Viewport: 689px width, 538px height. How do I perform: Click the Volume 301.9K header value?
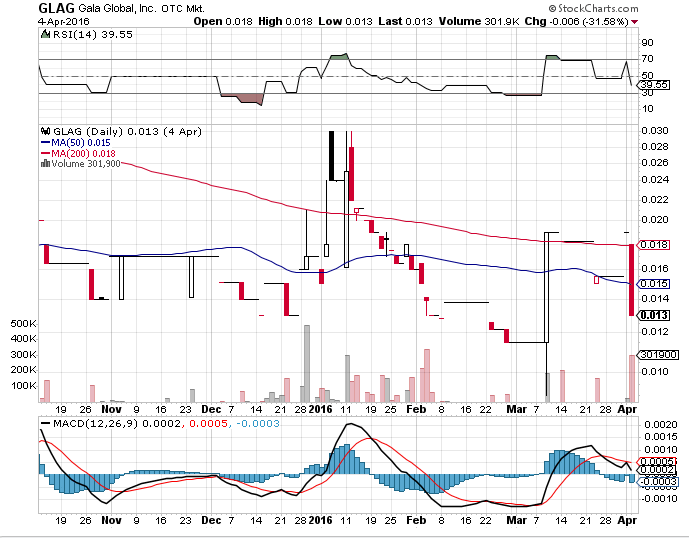coord(479,22)
